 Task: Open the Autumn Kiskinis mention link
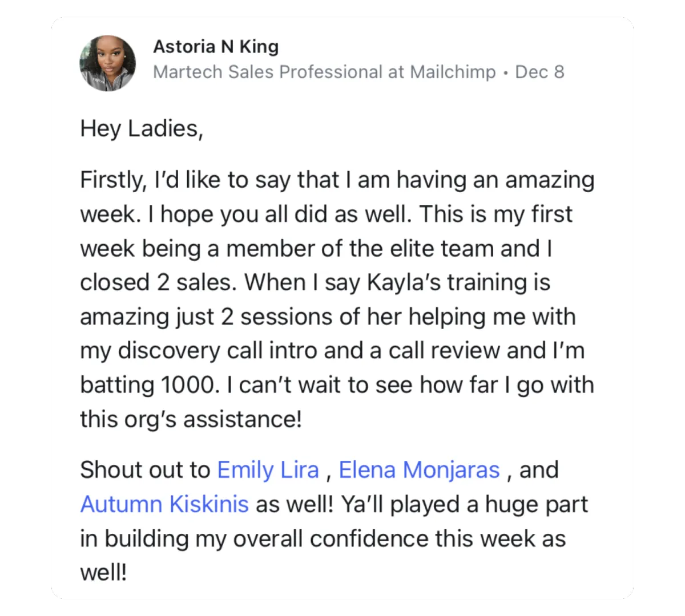[x=164, y=504]
